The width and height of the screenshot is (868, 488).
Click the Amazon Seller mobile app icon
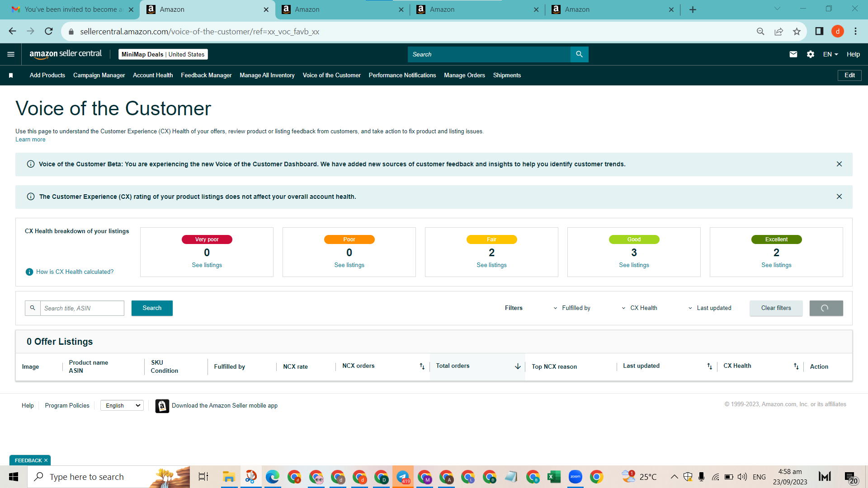coord(162,406)
